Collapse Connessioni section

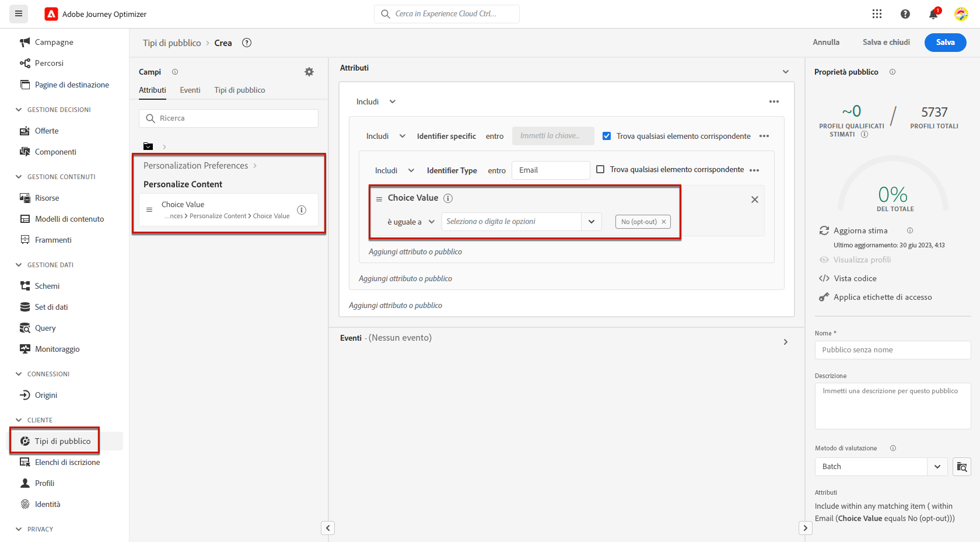pos(19,374)
